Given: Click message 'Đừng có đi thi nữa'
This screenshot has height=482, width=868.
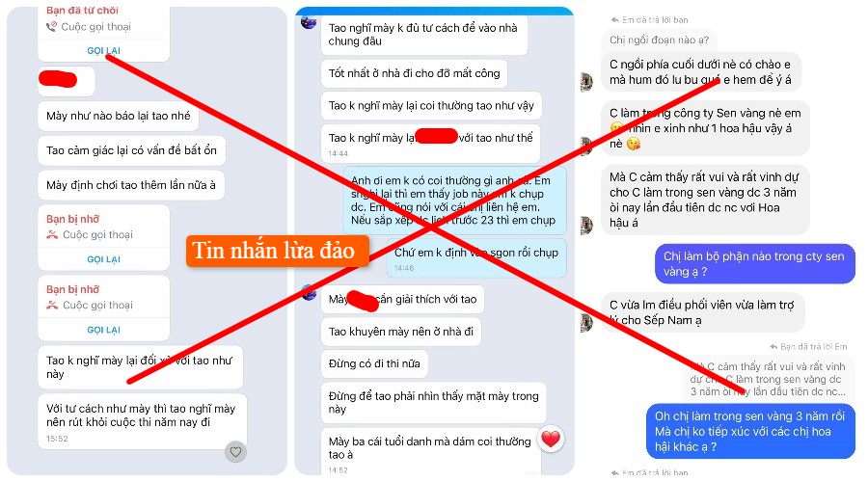Looking at the screenshot, I should [x=374, y=363].
